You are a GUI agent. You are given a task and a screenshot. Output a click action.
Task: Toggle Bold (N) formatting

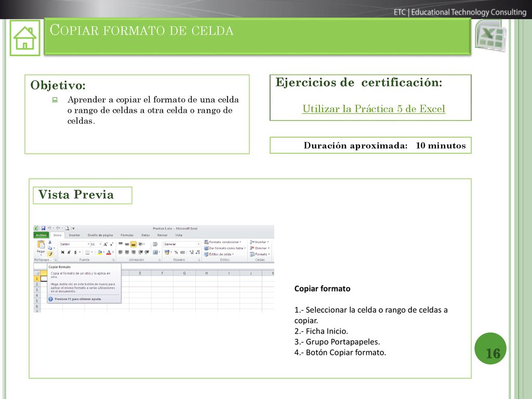[x=62, y=252]
